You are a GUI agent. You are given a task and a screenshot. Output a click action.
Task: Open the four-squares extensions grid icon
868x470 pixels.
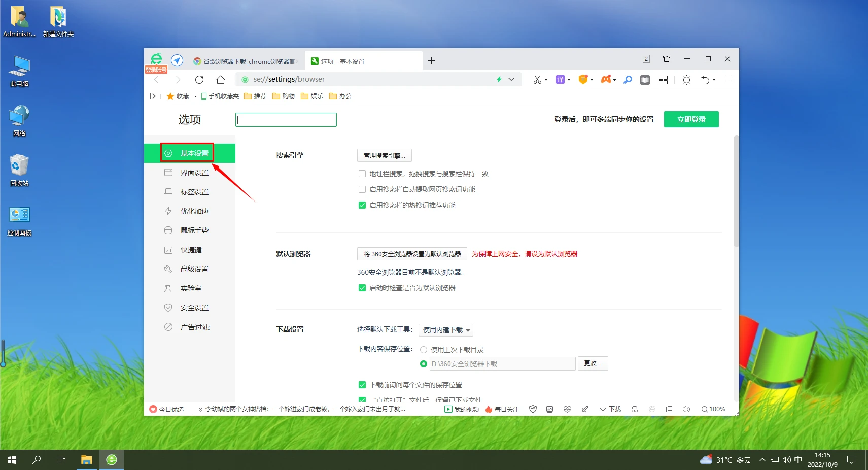point(663,80)
